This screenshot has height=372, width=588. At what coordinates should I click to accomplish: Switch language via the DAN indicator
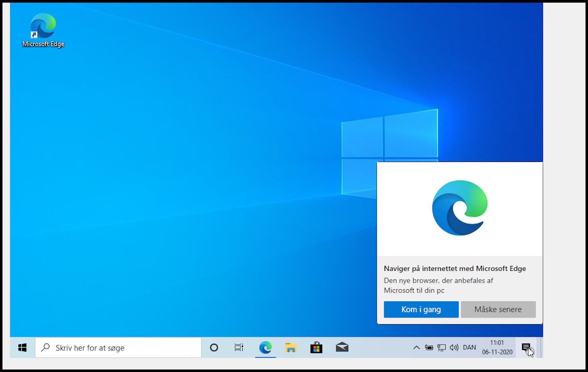469,347
